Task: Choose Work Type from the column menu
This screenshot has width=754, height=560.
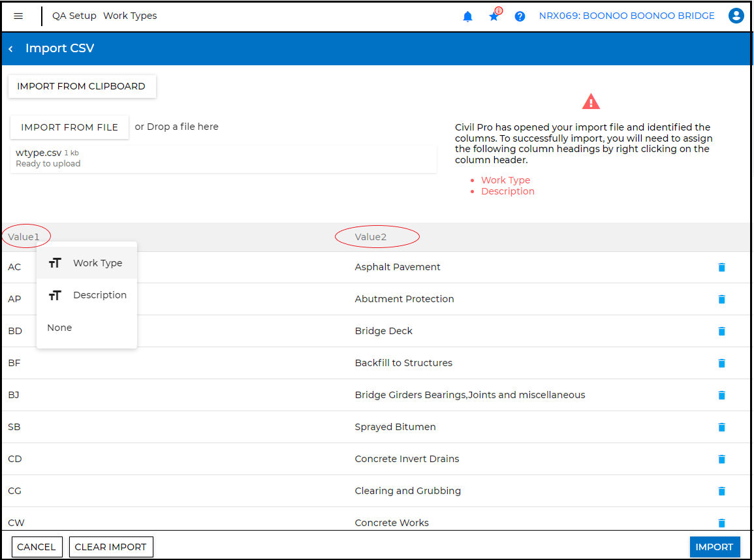Action: coord(87,263)
